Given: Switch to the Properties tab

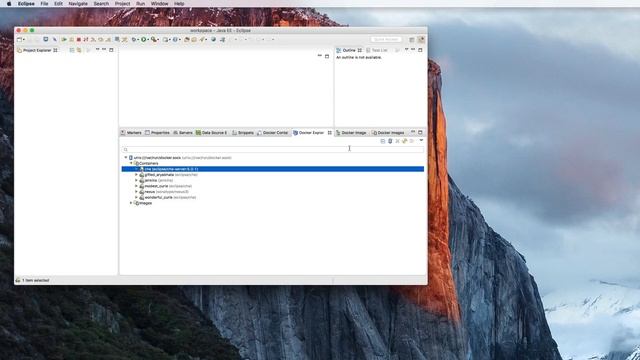Looking at the screenshot, I should (x=157, y=133).
